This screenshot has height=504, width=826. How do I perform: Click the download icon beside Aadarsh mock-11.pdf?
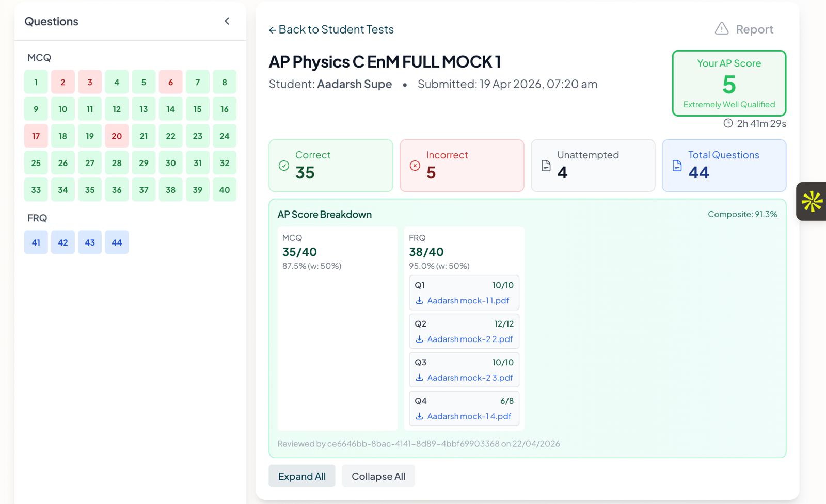pyautogui.click(x=419, y=300)
